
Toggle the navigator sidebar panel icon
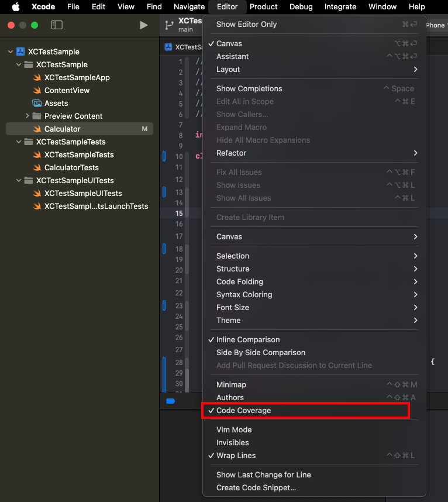coord(57,25)
